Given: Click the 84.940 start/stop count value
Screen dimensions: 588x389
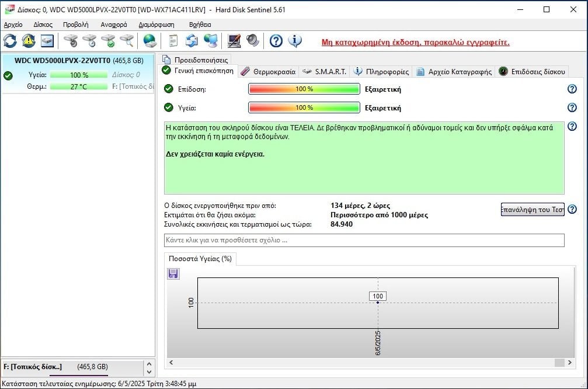Looking at the screenshot, I should coord(342,224).
